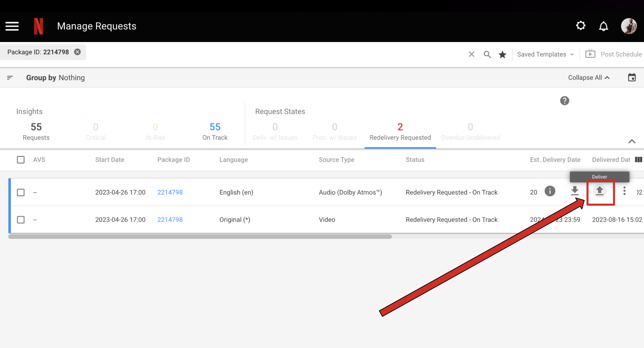
Task: Click the settings gear icon top right
Action: pyautogui.click(x=581, y=26)
